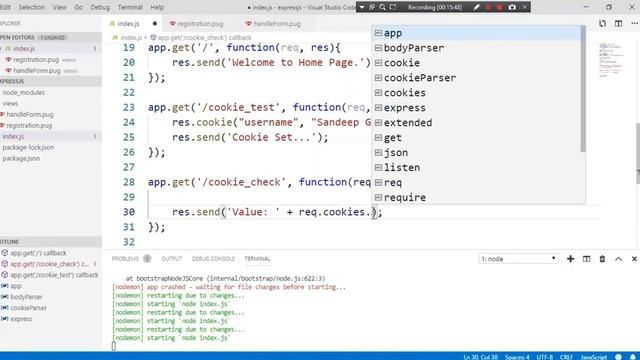Open the Terminal menu
640x360 pixels.
click(130, 7)
